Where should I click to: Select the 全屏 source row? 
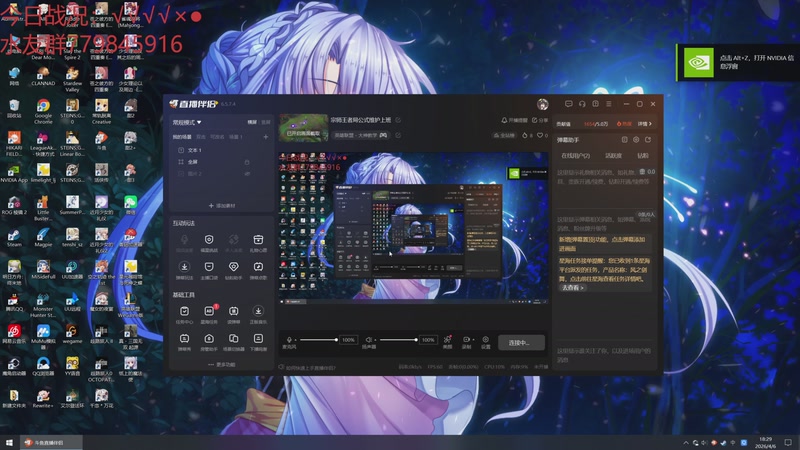click(x=221, y=162)
